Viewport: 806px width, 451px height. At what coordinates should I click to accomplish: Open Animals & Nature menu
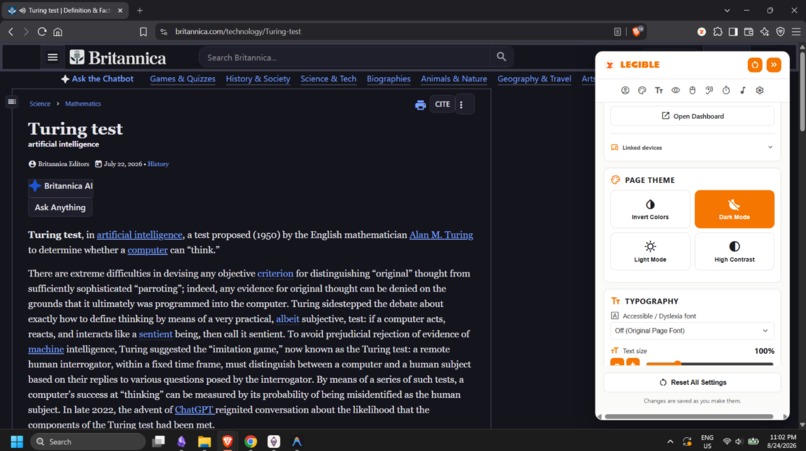click(x=454, y=79)
